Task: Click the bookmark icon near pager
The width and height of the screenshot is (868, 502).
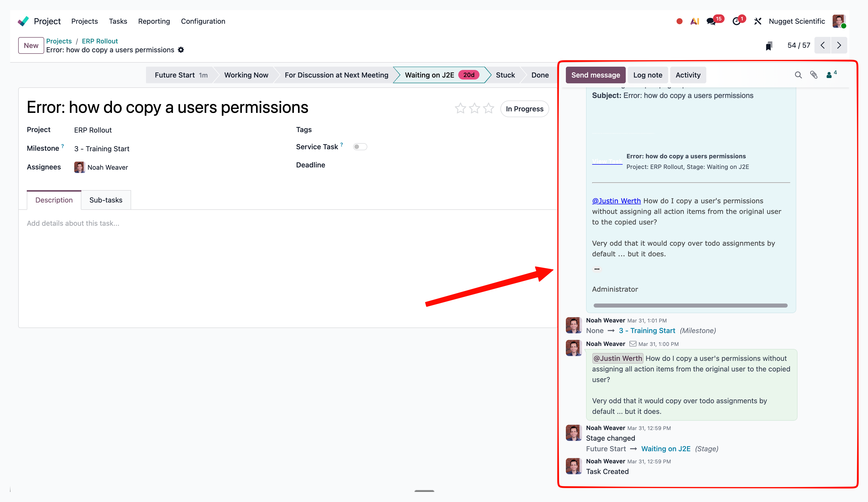Action: [769, 46]
